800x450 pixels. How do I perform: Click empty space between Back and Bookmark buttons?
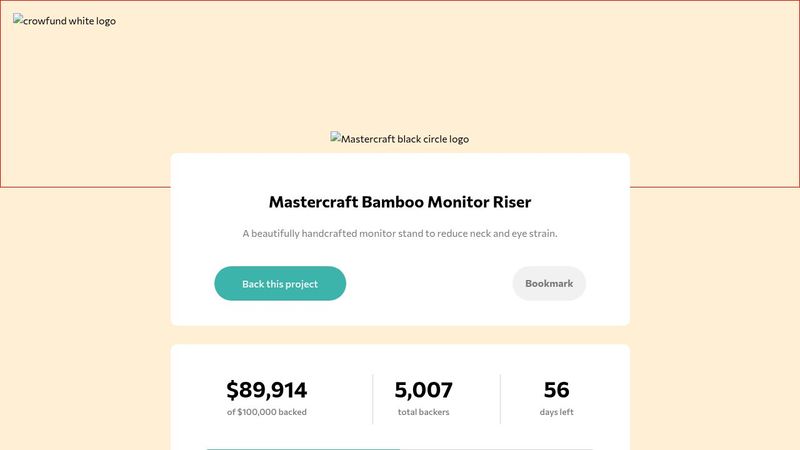(430, 284)
